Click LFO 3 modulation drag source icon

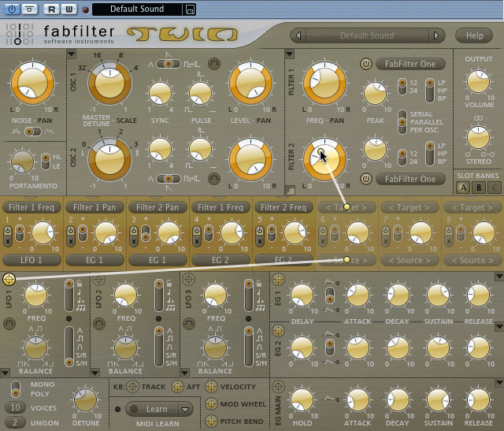(x=189, y=279)
